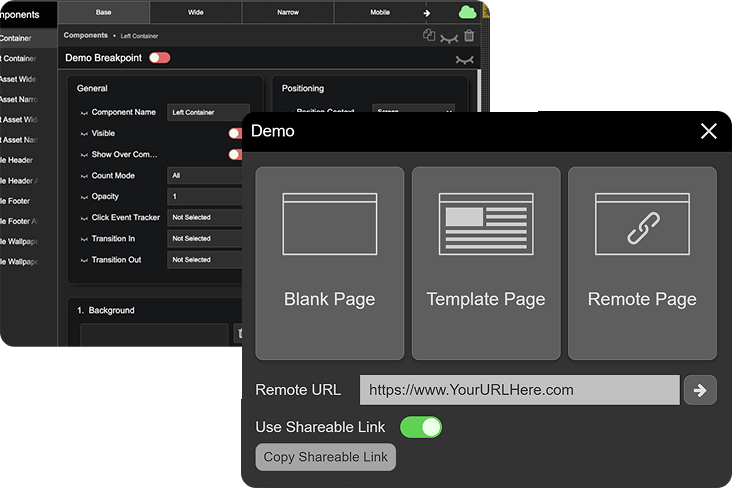Turn off Use Shareable Link switch
The width and height of the screenshot is (732, 488).
pyautogui.click(x=421, y=427)
